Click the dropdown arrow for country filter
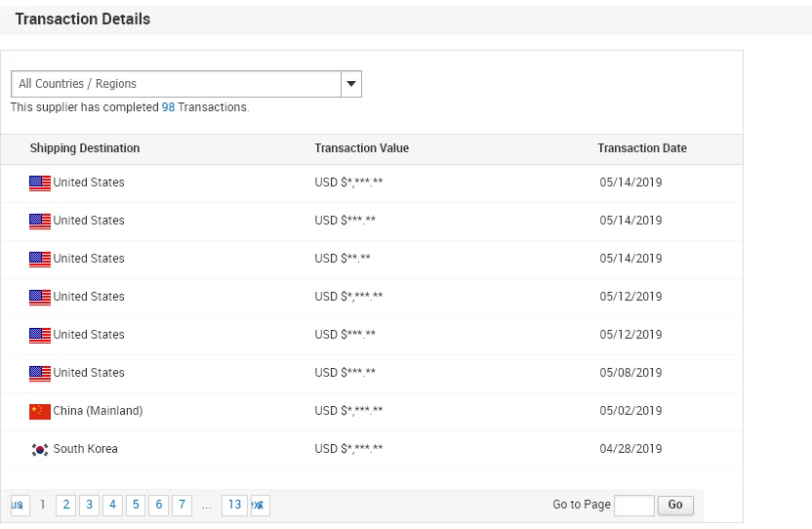 tap(351, 84)
